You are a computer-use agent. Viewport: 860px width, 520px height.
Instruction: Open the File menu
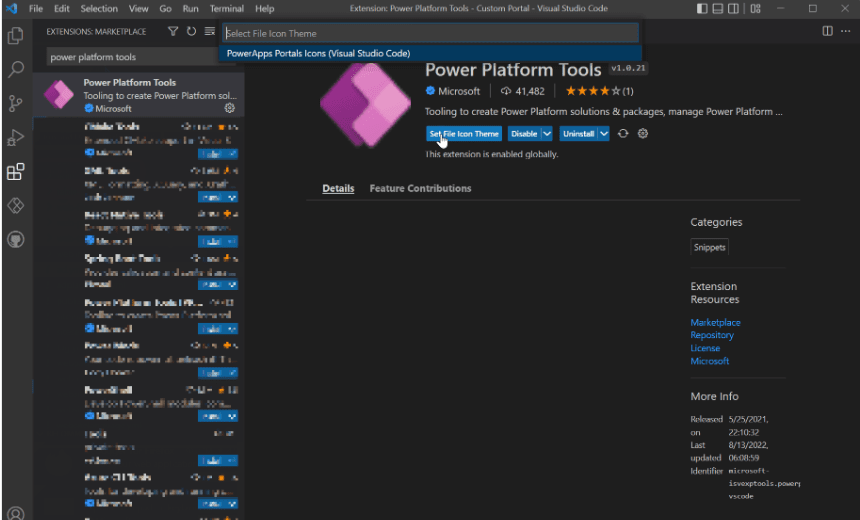36,8
